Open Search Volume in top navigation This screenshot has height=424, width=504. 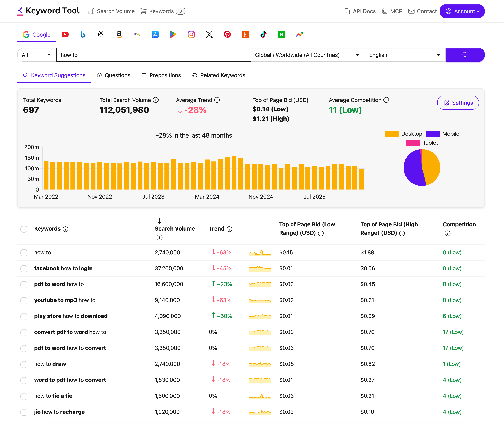point(112,11)
